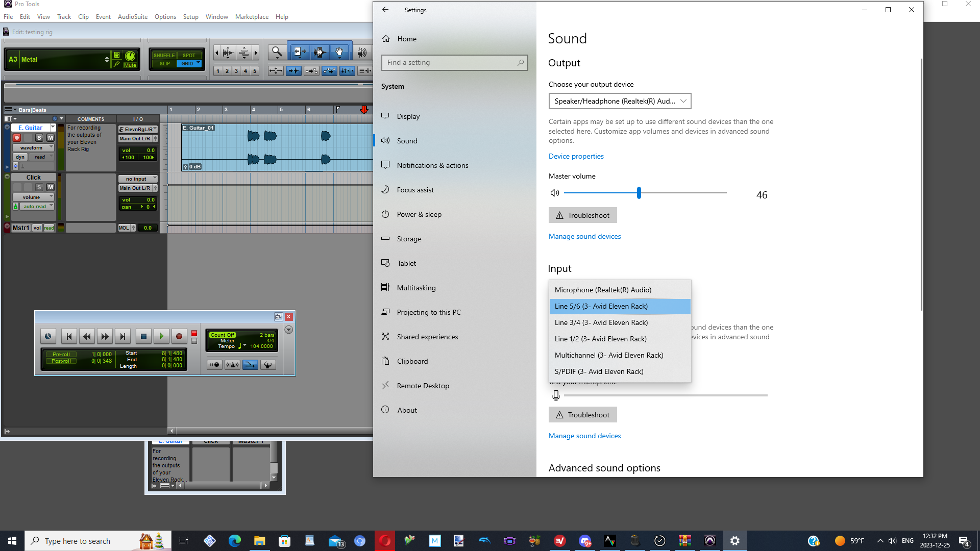980x551 pixels.
Task: Solo the E. Guitar track
Action: 39,138
